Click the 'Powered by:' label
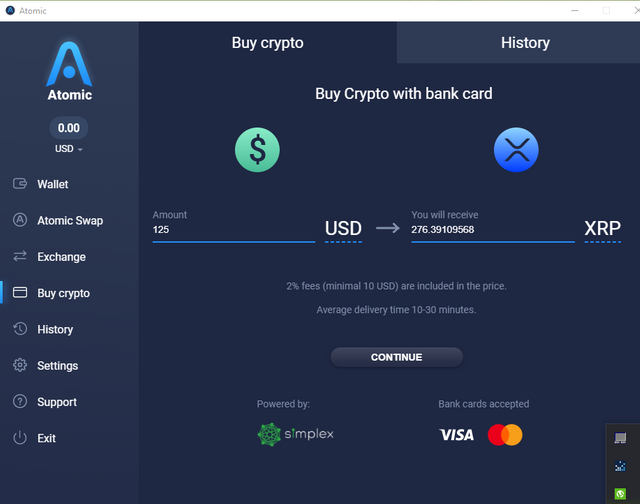 [x=283, y=404]
